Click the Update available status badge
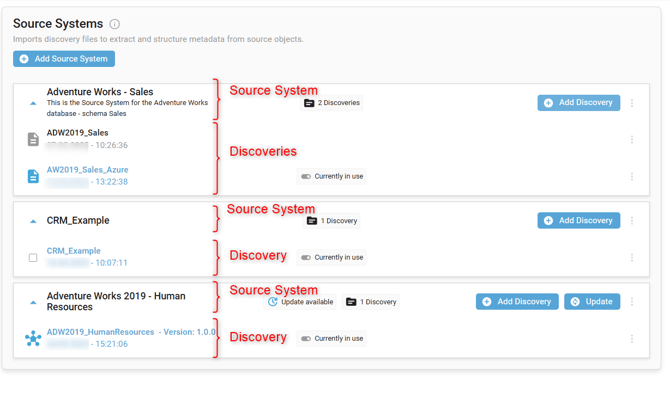Image resolution: width=670 pixels, height=393 pixels. click(x=300, y=302)
